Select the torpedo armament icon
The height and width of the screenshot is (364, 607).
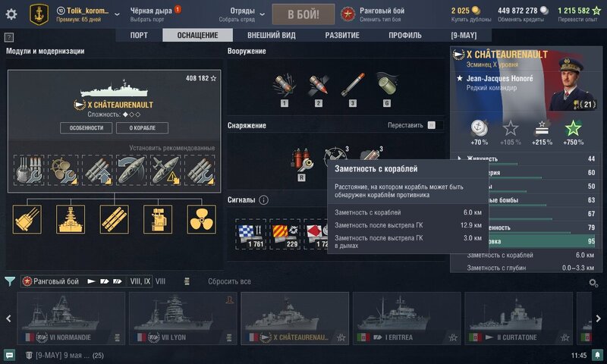click(353, 86)
